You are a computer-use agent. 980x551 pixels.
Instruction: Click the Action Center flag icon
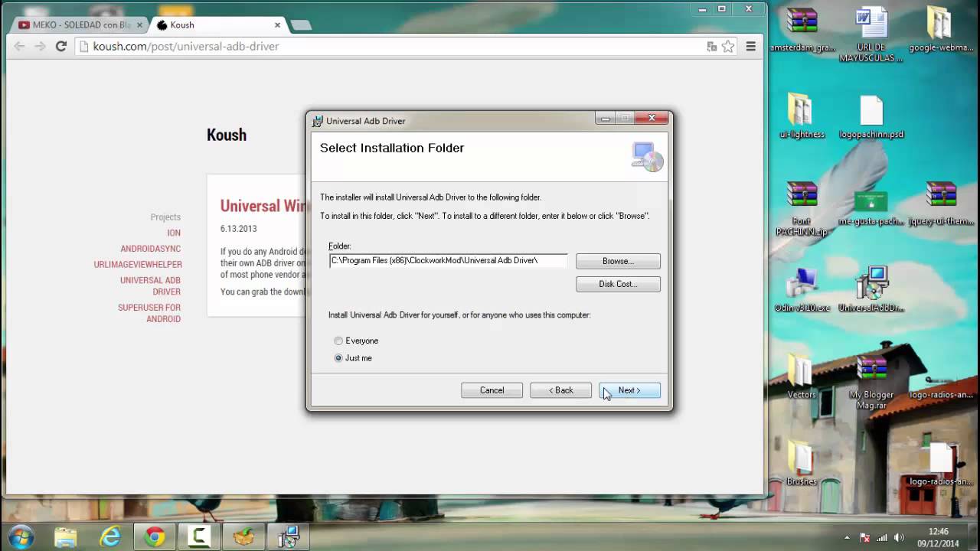pyautogui.click(x=865, y=537)
